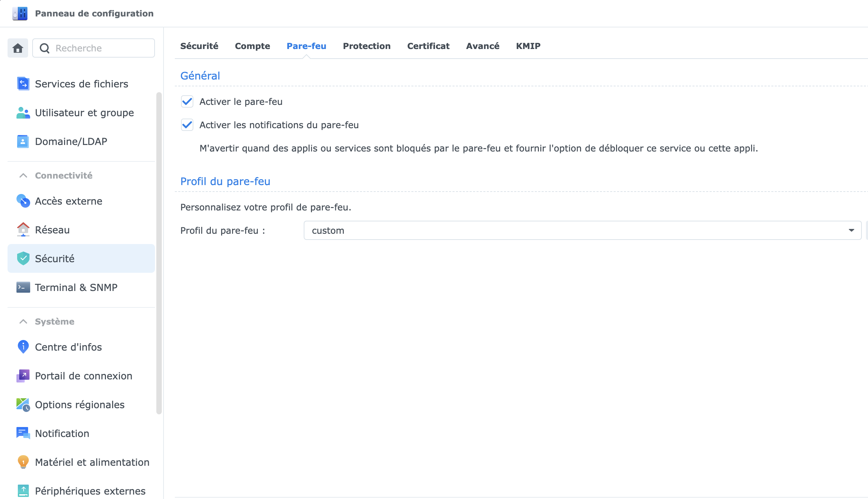
Task: Uncheck Activer le pare-feu checkbox
Action: point(187,102)
